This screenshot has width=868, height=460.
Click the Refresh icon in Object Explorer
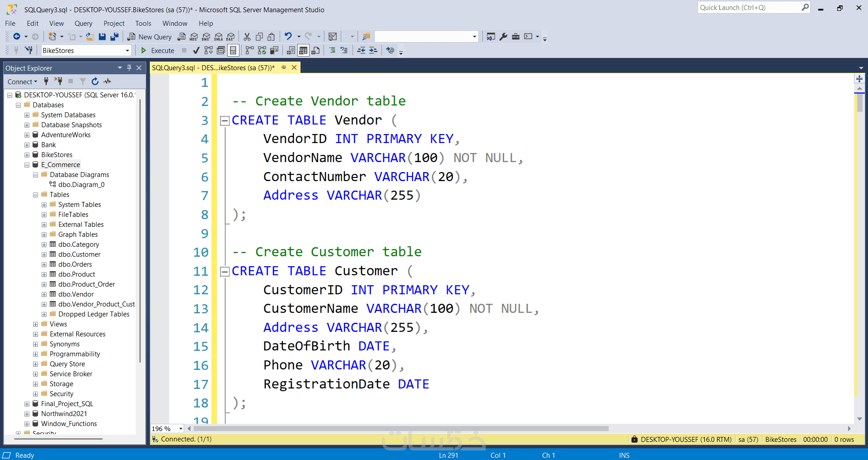(95, 81)
